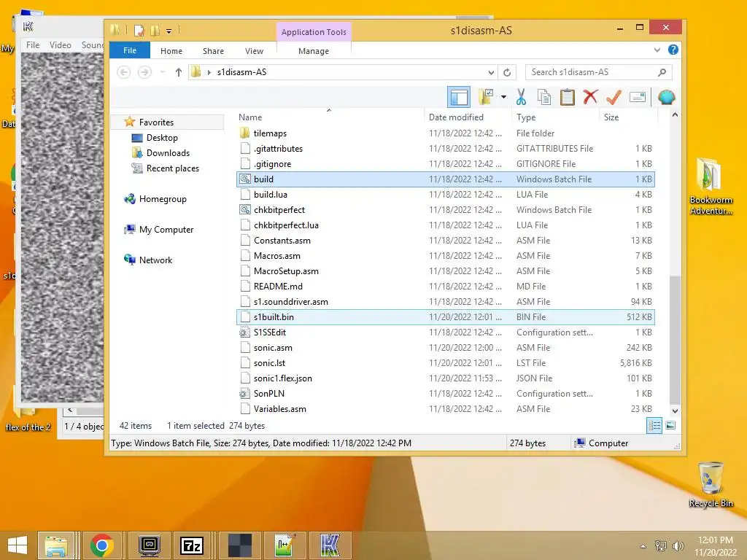Click the Windows Start button
The height and width of the screenshot is (560, 747).
tap(18, 545)
